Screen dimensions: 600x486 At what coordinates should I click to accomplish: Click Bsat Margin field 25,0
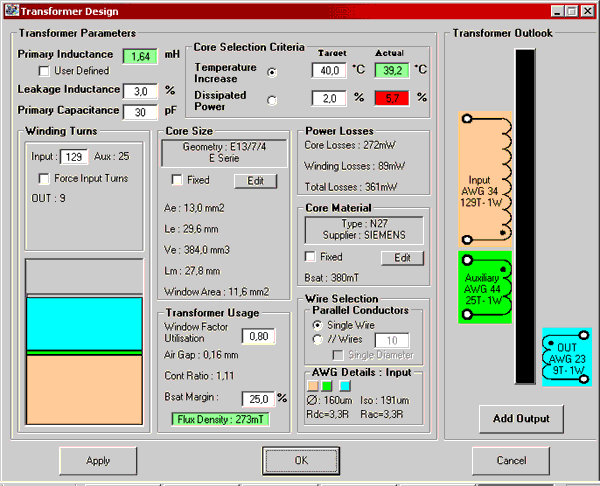[259, 399]
